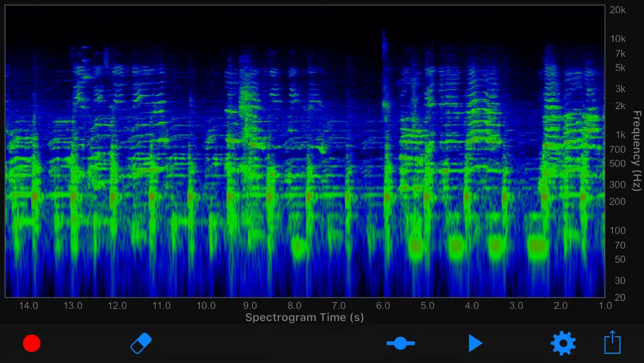The image size is (644, 363).
Task: Select the 12.0 second time marker
Action: point(117,306)
